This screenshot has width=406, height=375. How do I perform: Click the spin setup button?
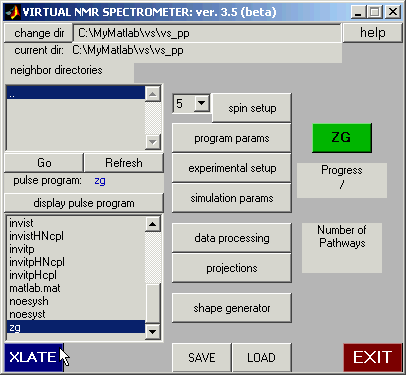252,108
